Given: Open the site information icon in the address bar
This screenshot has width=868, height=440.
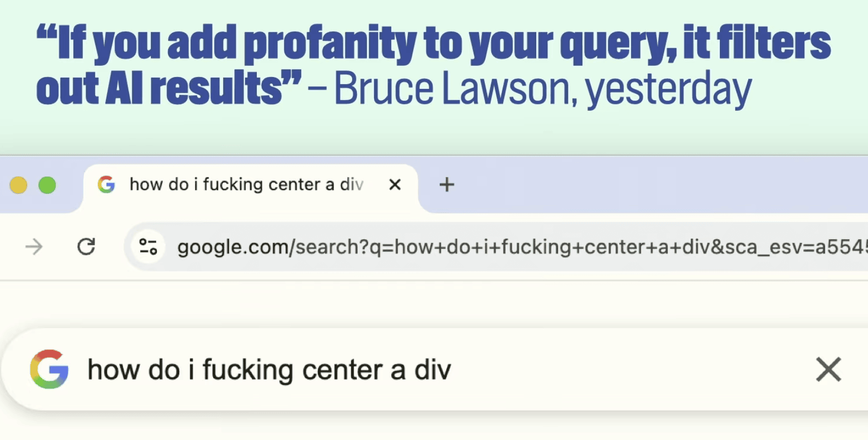Looking at the screenshot, I should (148, 247).
